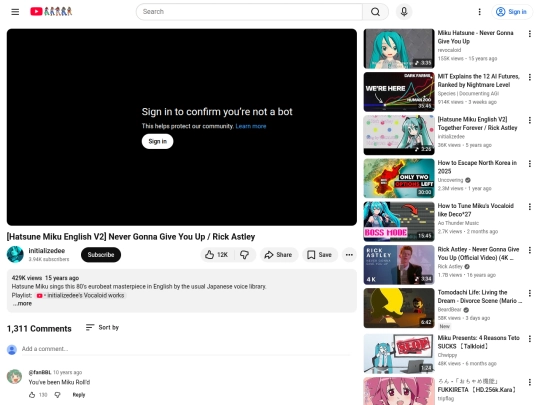Click title Tomodachi Life: Living the Dream

tap(480, 297)
